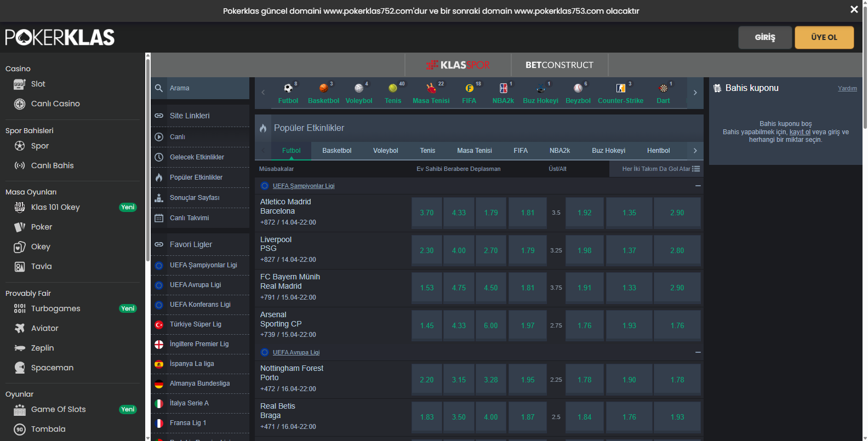Follow the kayıt ol link in bet slip

[800, 132]
